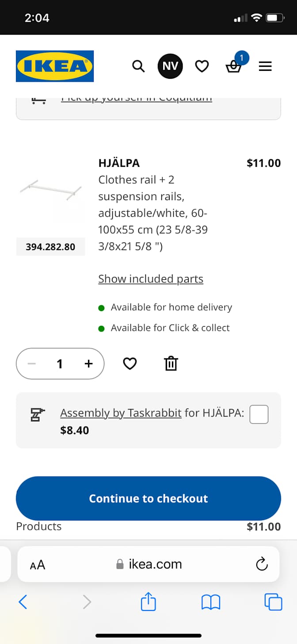Open the favourites heart in header

tap(202, 67)
